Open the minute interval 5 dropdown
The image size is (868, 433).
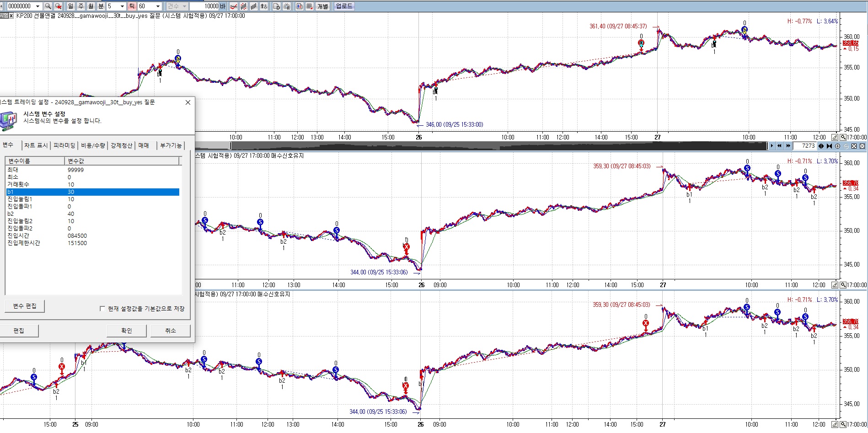[x=122, y=6]
